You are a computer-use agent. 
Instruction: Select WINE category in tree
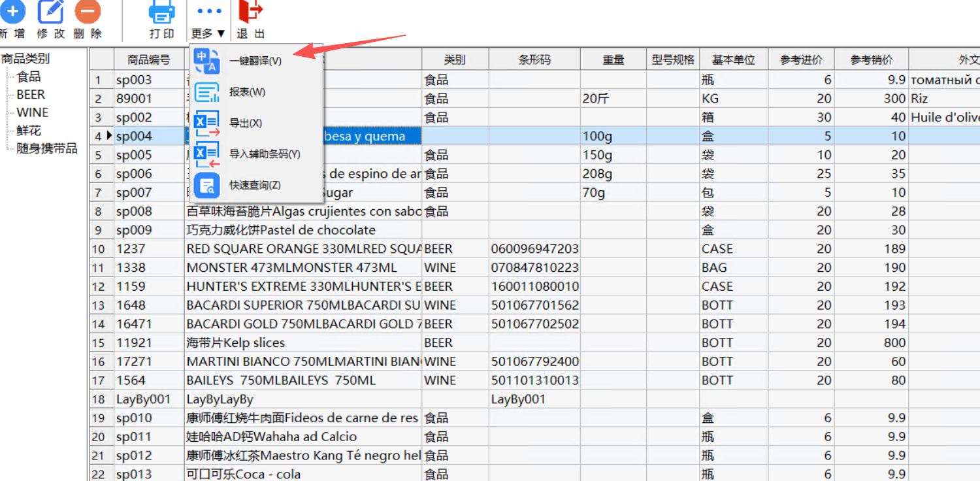(32, 112)
